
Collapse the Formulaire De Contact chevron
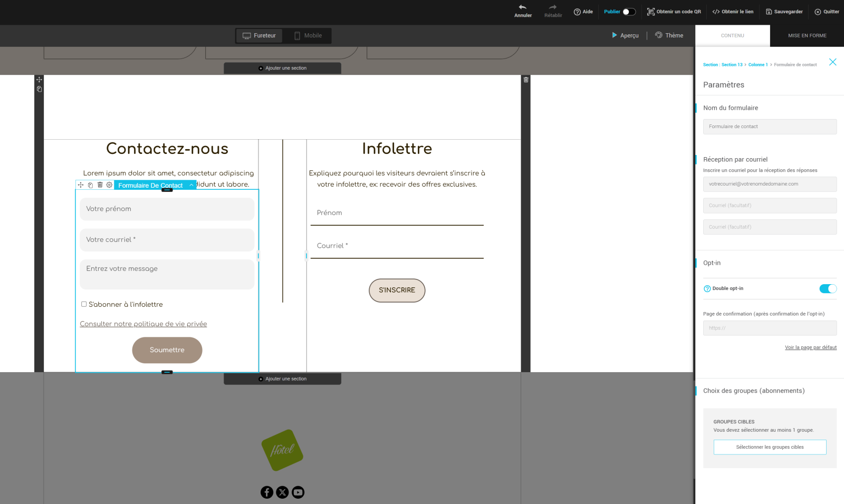coord(191,185)
